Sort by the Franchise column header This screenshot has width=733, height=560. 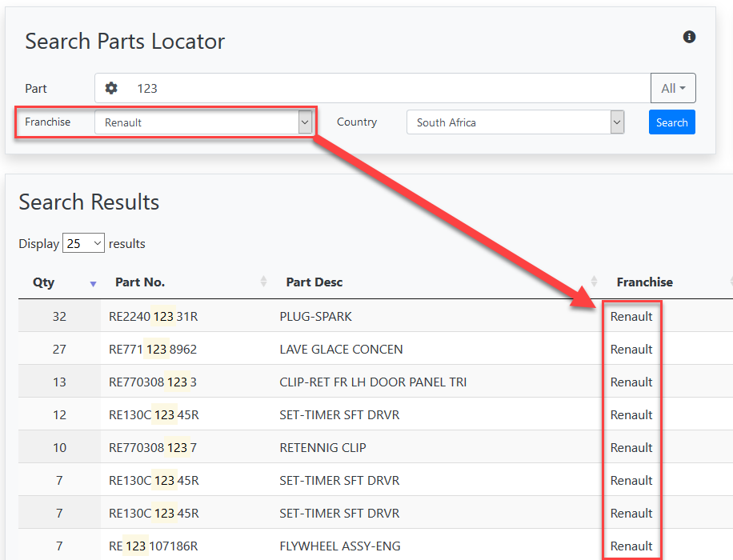click(x=645, y=282)
